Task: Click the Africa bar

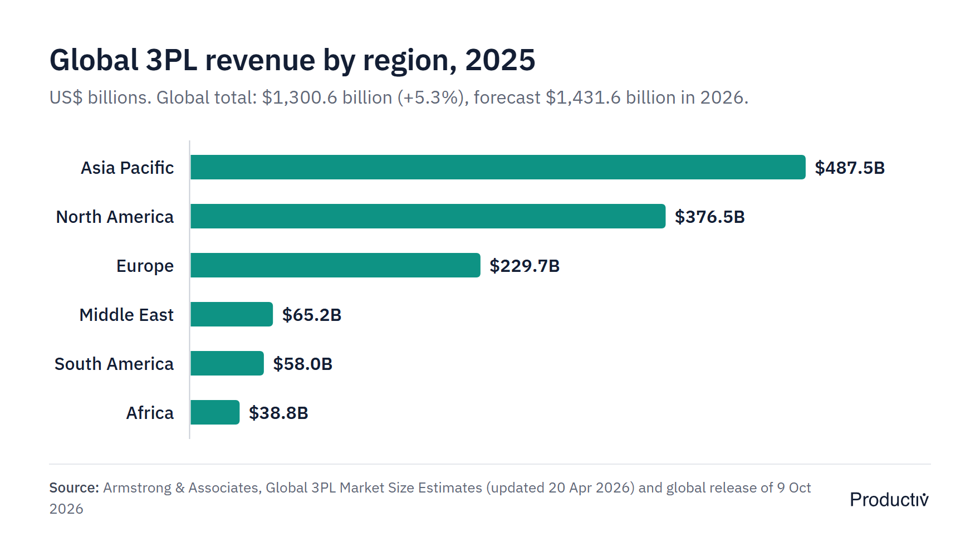Action: 215,412
